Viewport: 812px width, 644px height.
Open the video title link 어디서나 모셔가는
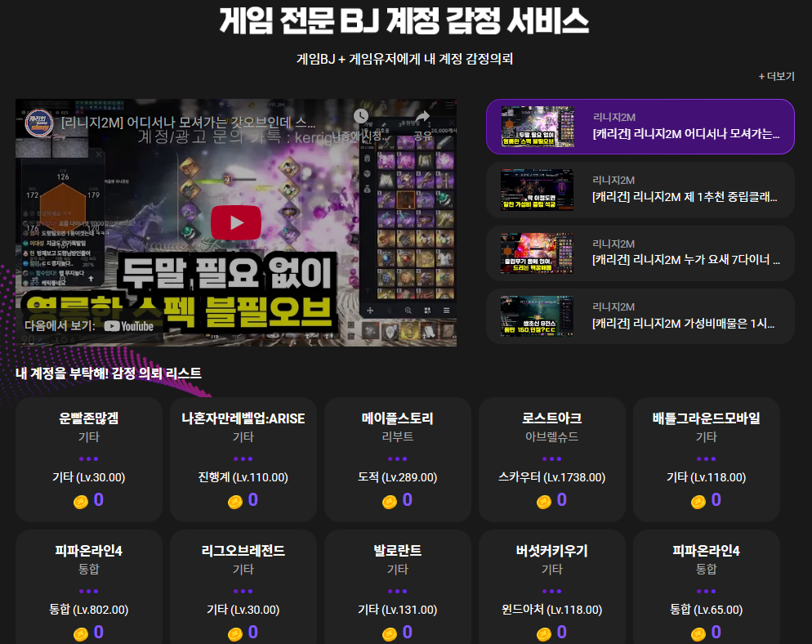point(188,123)
